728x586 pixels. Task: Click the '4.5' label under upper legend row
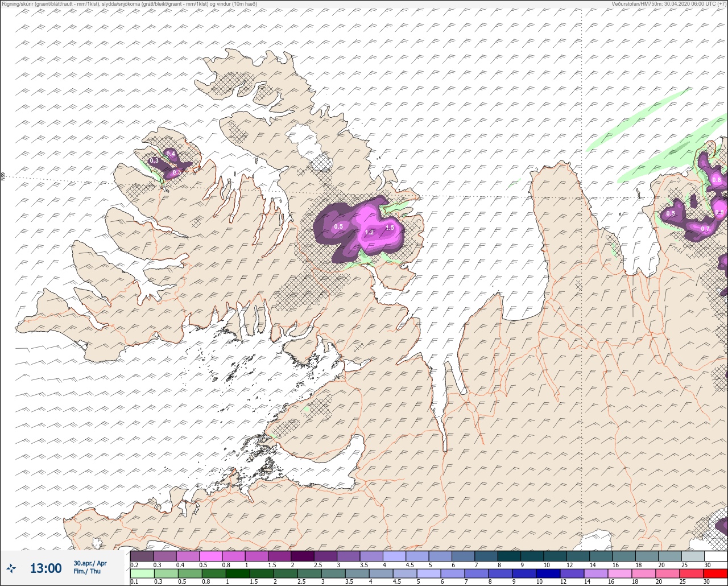(409, 565)
